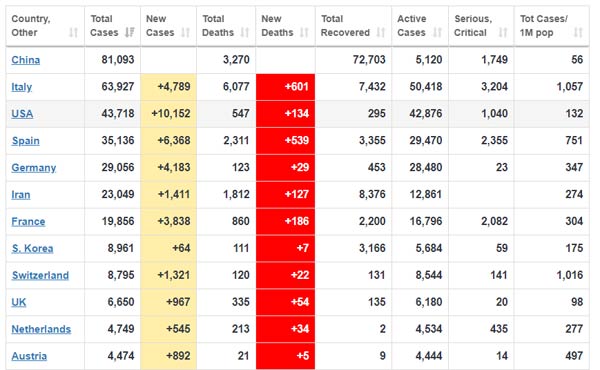600x370 pixels.
Task: Open the Italy country link
Action: (21, 87)
